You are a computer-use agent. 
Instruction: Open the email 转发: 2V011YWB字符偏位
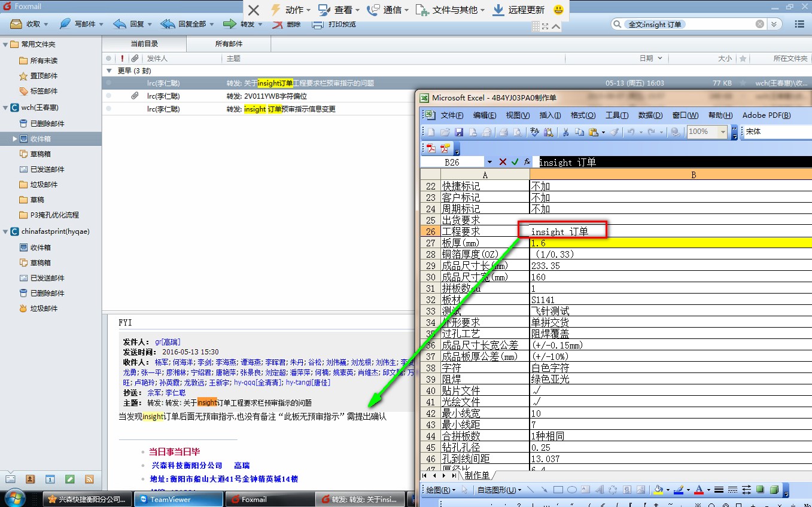pos(266,96)
